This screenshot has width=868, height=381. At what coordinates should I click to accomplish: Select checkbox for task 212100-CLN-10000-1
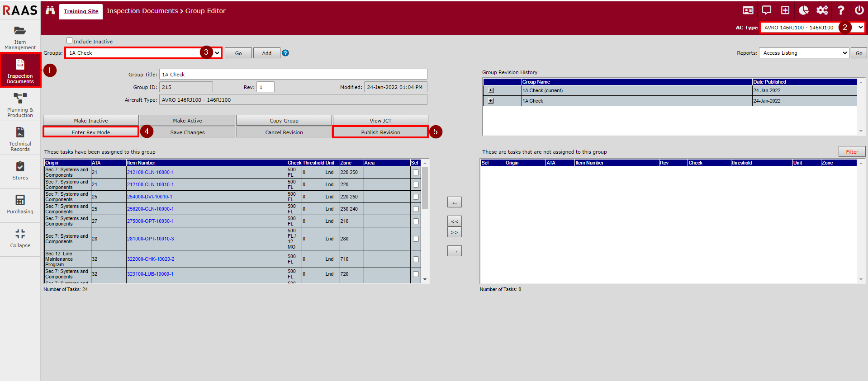coord(416,172)
